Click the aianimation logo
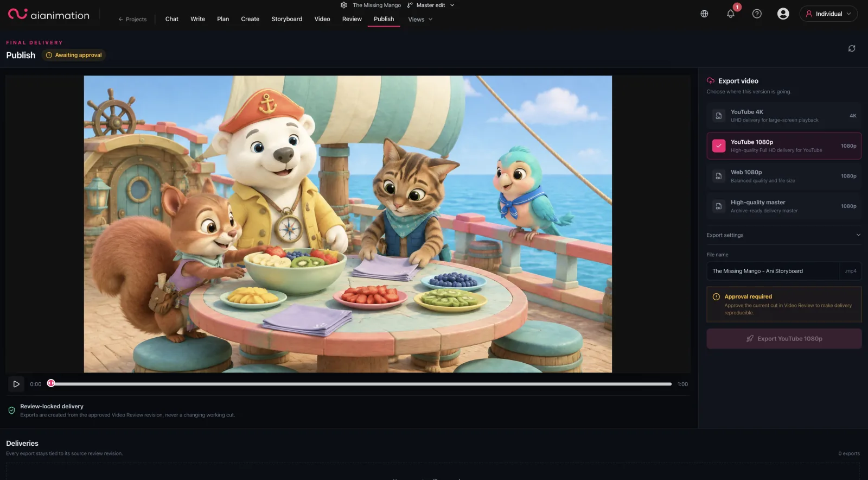Image resolution: width=868 pixels, height=480 pixels. point(49,15)
